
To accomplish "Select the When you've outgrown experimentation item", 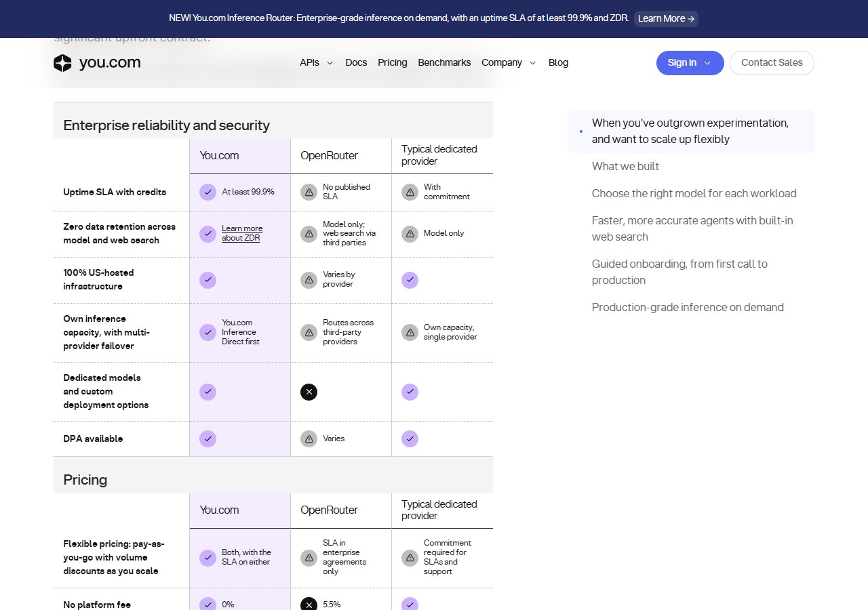I will coord(690,131).
